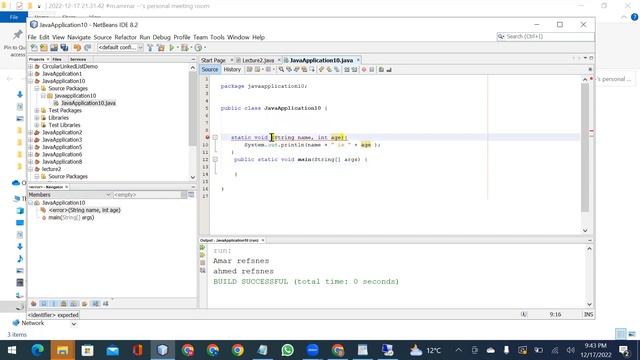Viewport: 640px width, 360px height.
Task: Click the Save All toolbar icon
Action: pos(64,48)
